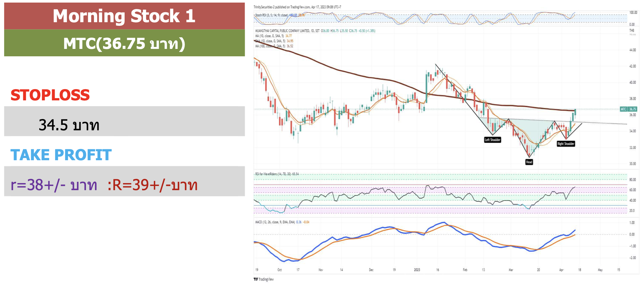The width and height of the screenshot is (644, 287).
Task: Select the Left Shoulder pattern label
Action: pyautogui.click(x=493, y=140)
